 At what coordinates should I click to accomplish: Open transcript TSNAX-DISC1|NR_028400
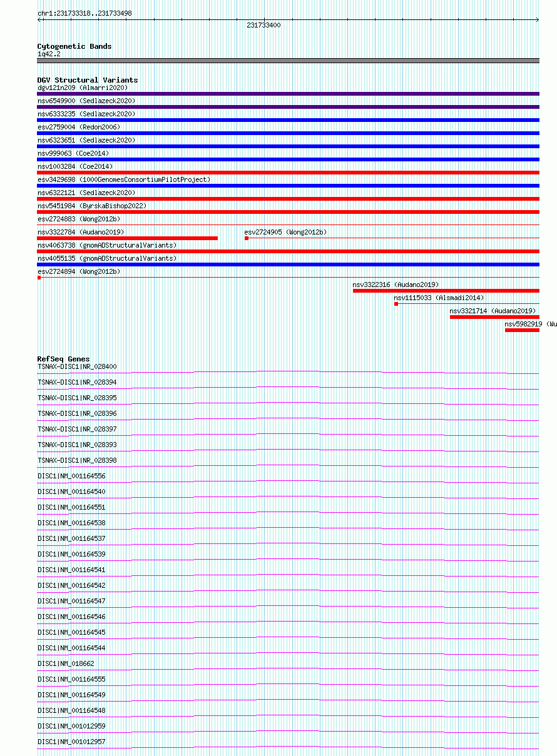click(x=77, y=366)
